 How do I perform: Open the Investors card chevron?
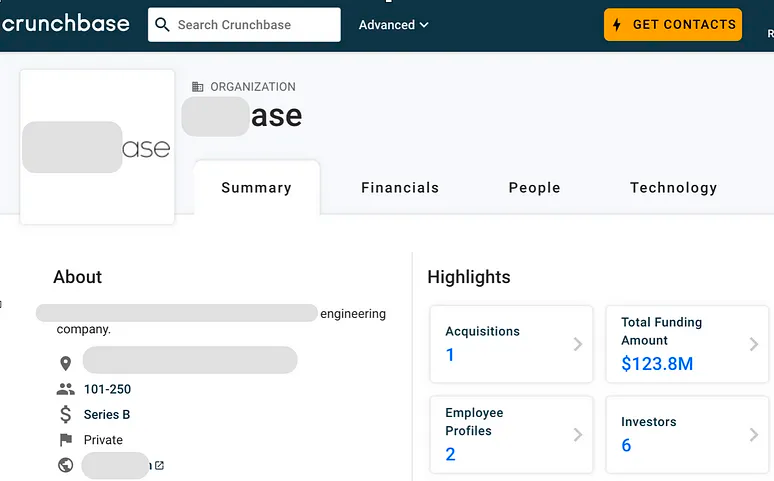coord(753,435)
